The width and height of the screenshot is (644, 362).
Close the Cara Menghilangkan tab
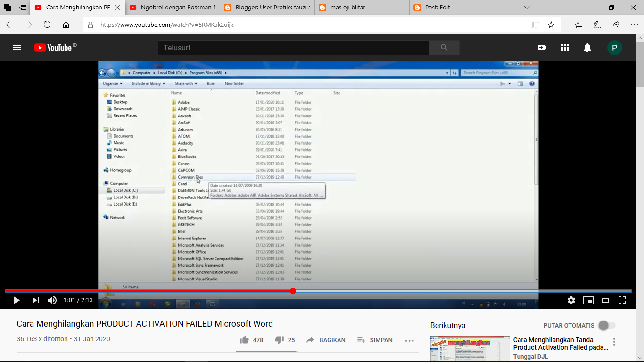pos(117,8)
